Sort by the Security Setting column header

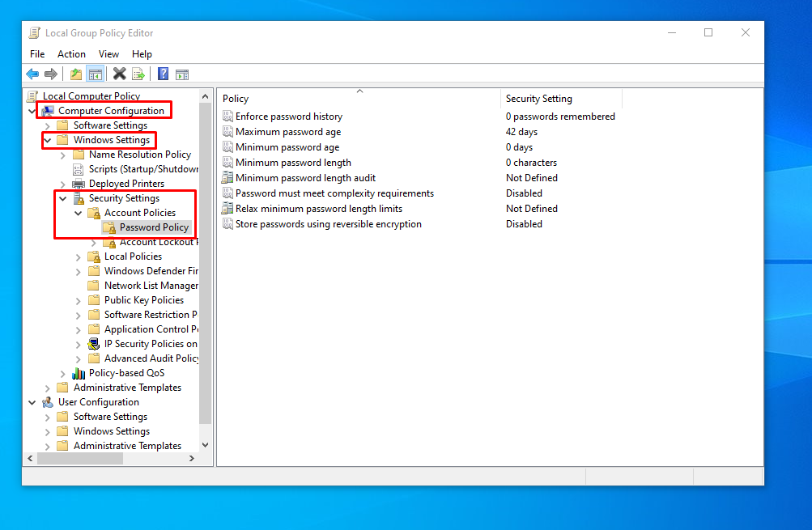[x=561, y=99]
